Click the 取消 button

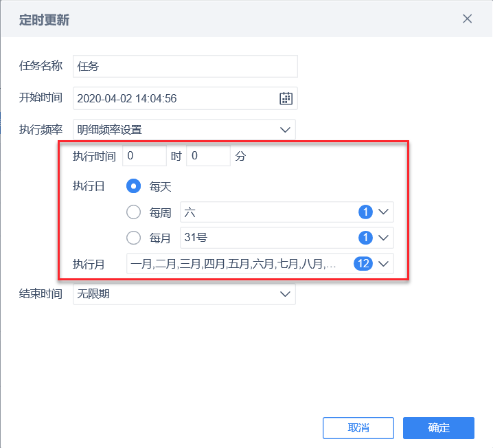(358, 427)
